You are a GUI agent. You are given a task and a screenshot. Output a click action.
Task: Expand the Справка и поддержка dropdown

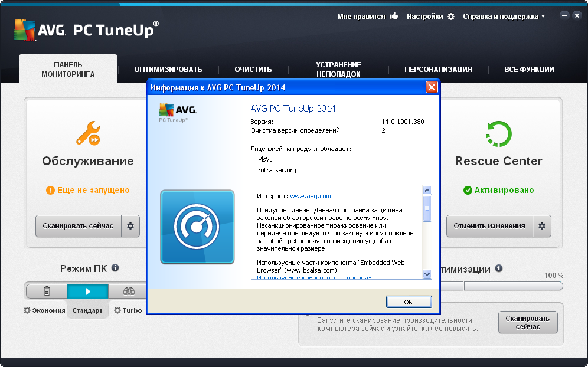[x=504, y=16]
